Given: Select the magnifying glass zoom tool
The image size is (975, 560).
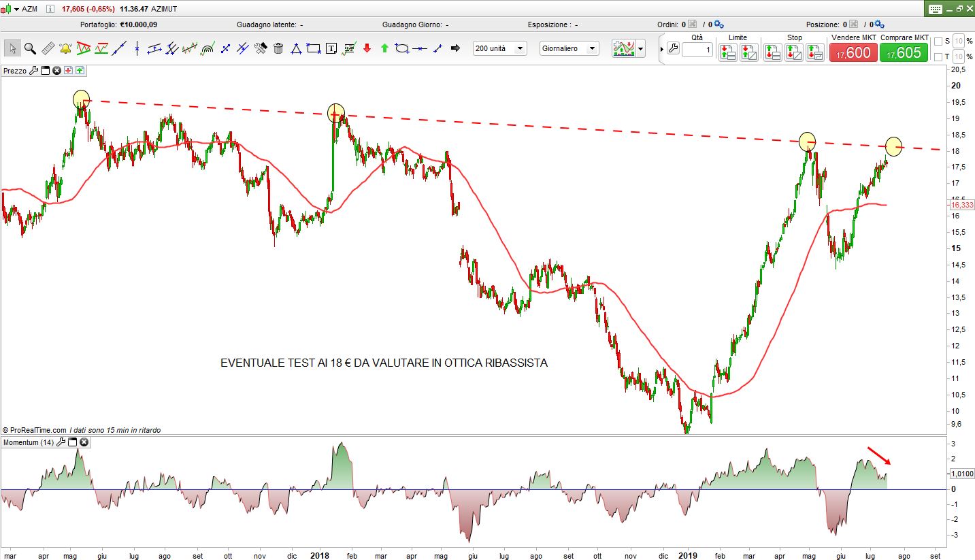Looking at the screenshot, I should (30, 48).
